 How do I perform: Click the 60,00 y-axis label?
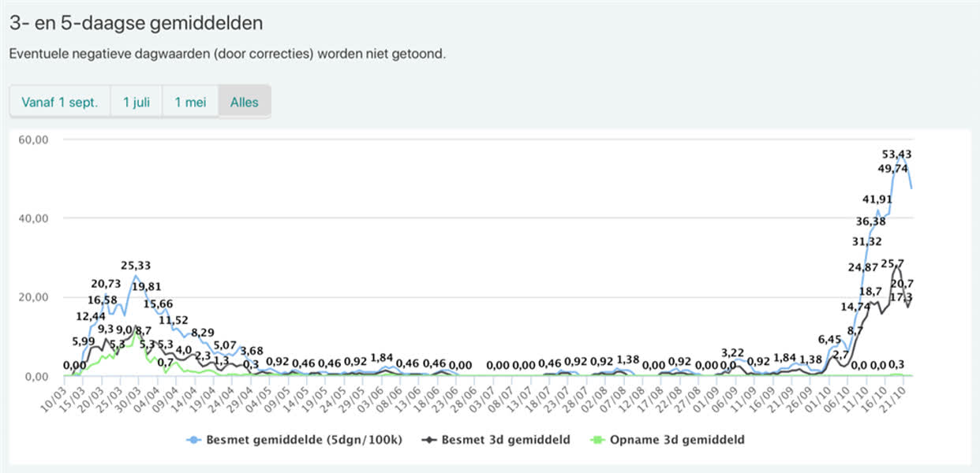click(x=33, y=140)
